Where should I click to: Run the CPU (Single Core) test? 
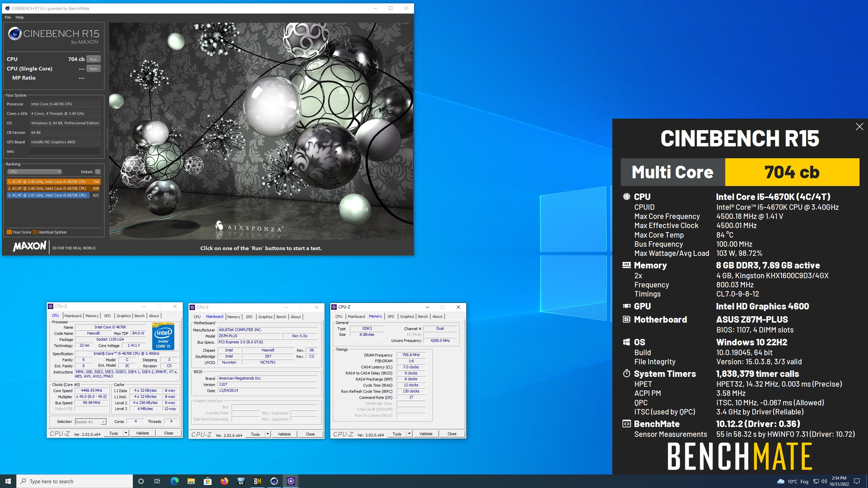(x=94, y=68)
